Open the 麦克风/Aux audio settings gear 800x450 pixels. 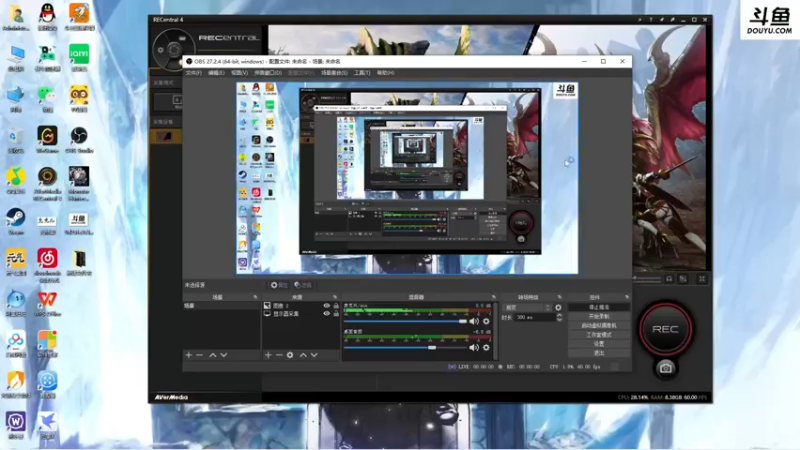[486, 321]
